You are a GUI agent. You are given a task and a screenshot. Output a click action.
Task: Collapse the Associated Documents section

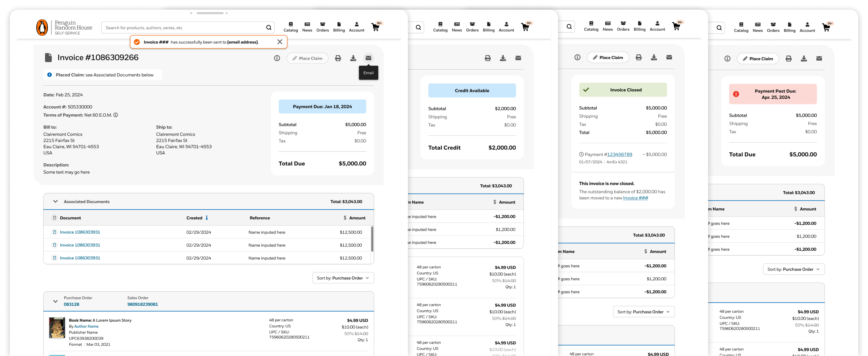coord(55,202)
